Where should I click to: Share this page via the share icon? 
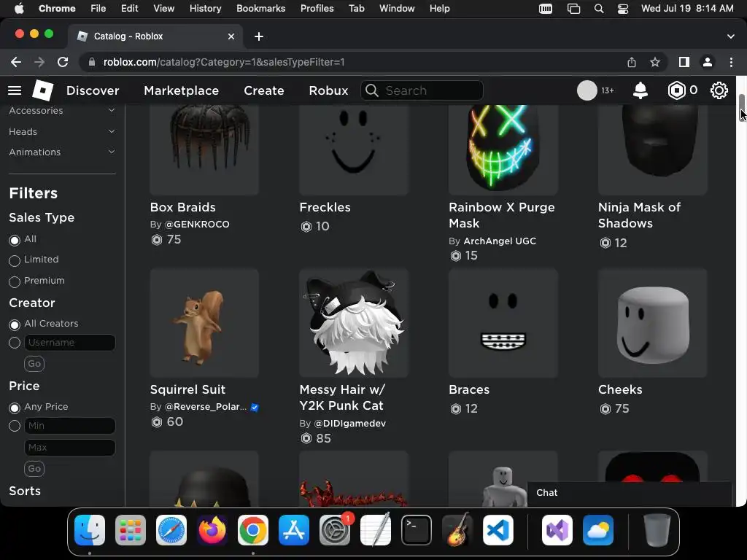tap(632, 62)
